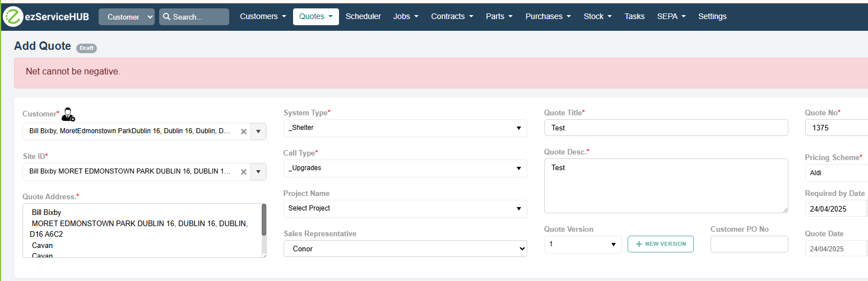This screenshot has width=868, height=281.
Task: Clear the Site ID selection with the X icon
Action: [244, 172]
